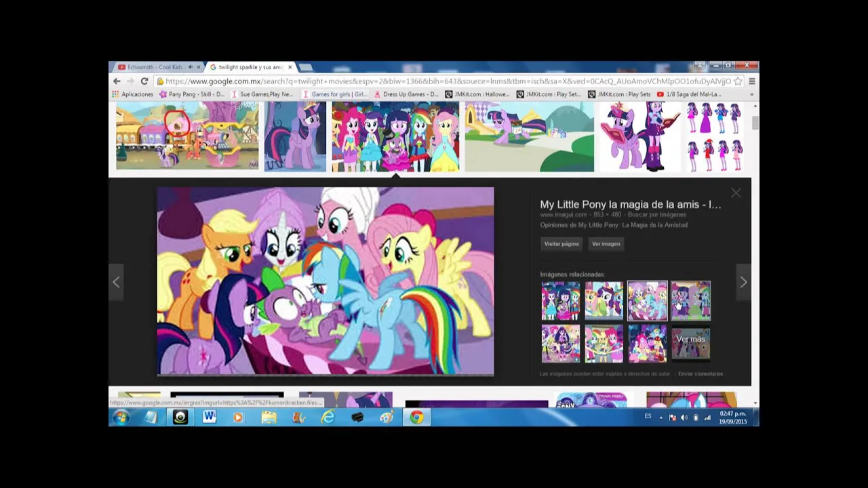
Task: Open Microsoft Word from the taskbar
Action: pos(210,418)
